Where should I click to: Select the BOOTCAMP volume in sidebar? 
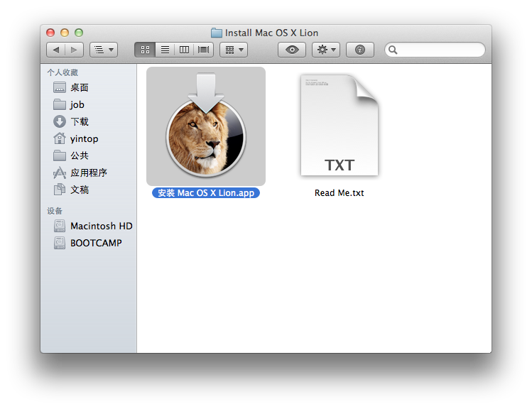tap(95, 243)
